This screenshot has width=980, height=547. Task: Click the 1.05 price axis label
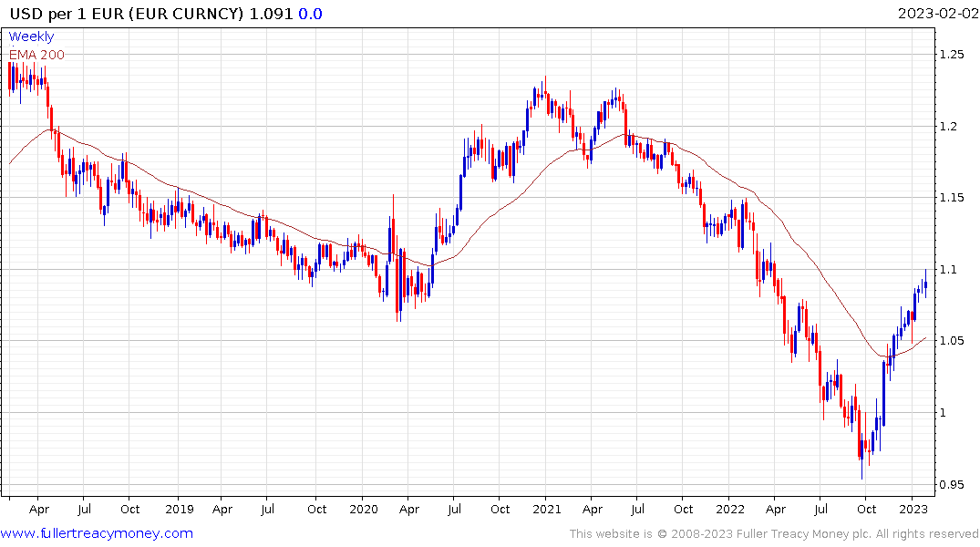pos(952,341)
